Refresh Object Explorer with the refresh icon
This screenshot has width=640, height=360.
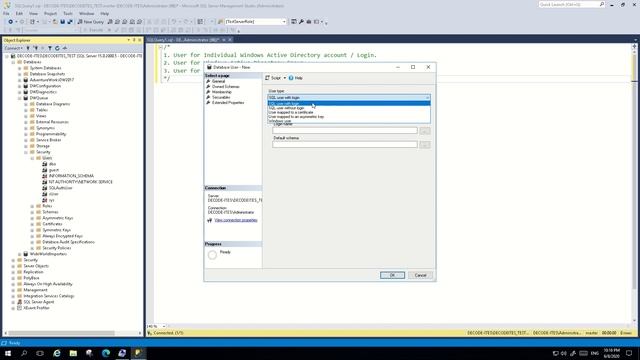coord(57,48)
